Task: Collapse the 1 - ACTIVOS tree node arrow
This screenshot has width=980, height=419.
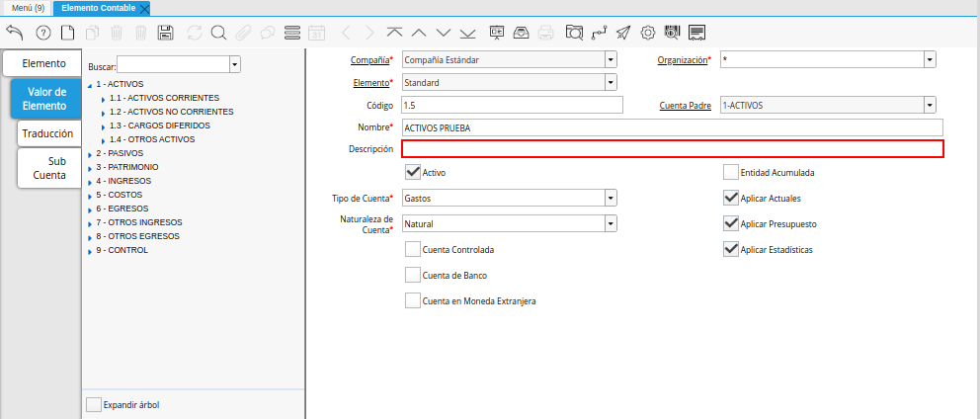Action: click(x=90, y=84)
